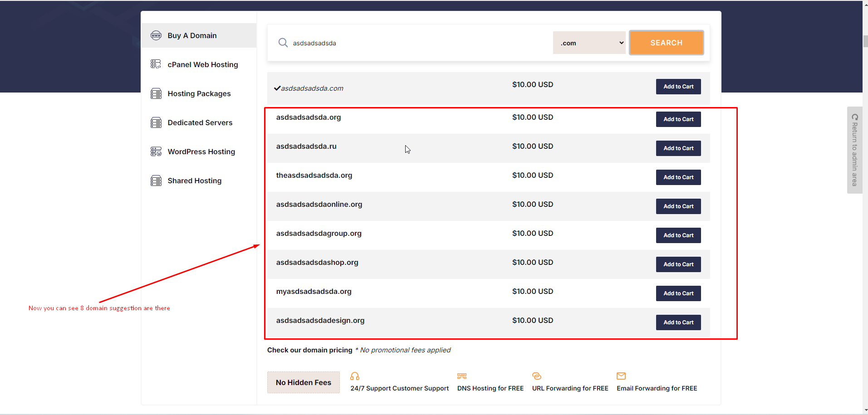Add asdsadsadsdadesign.org to cart
The height and width of the screenshot is (415, 868).
(x=678, y=322)
